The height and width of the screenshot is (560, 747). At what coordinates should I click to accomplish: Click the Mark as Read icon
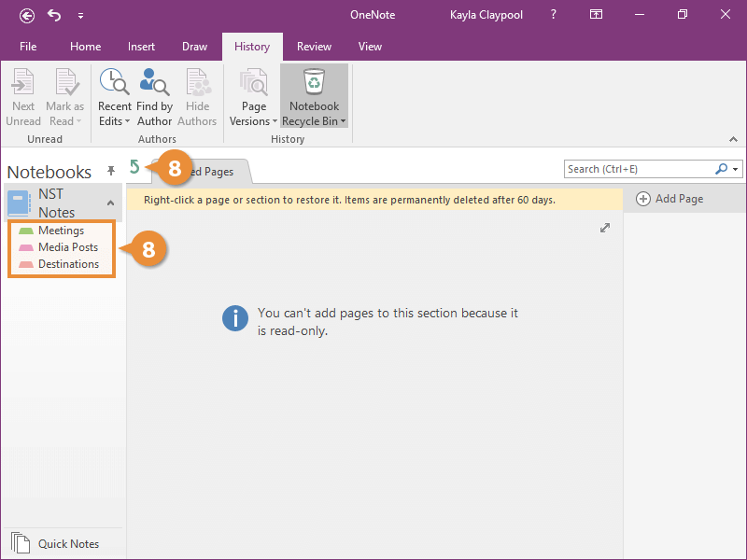pos(66,82)
